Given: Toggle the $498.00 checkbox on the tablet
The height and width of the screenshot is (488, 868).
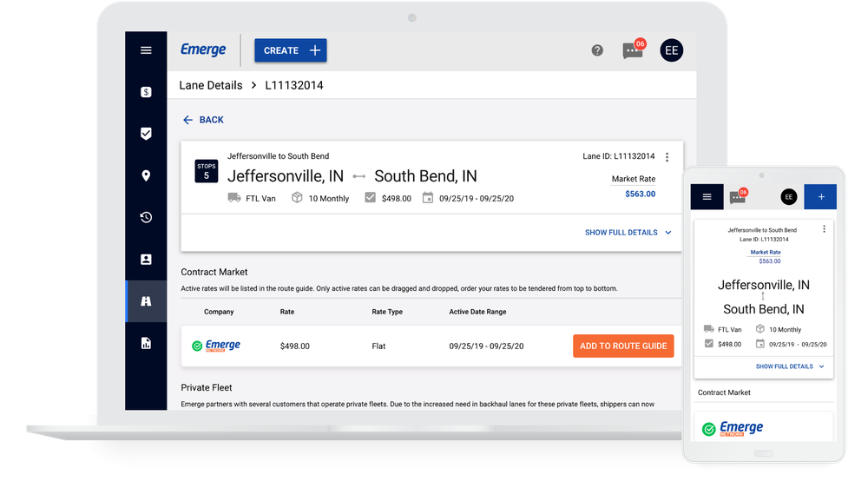Looking at the screenshot, I should [x=708, y=344].
